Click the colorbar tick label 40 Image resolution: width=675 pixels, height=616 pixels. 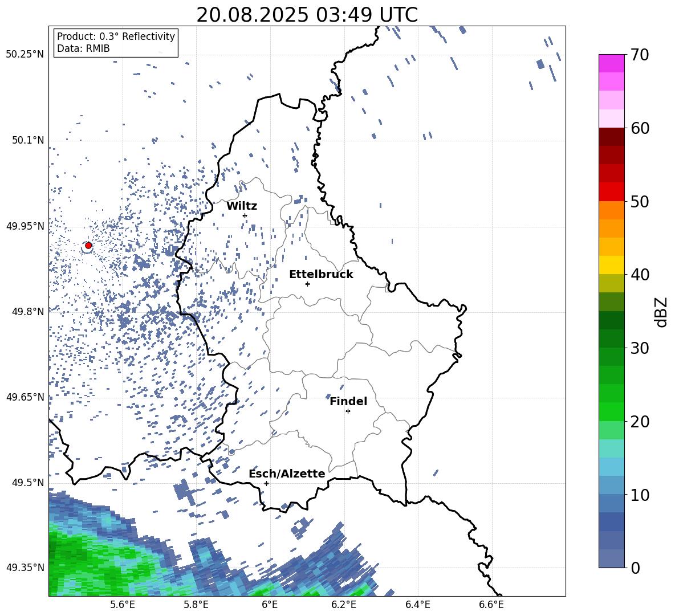[x=640, y=275]
